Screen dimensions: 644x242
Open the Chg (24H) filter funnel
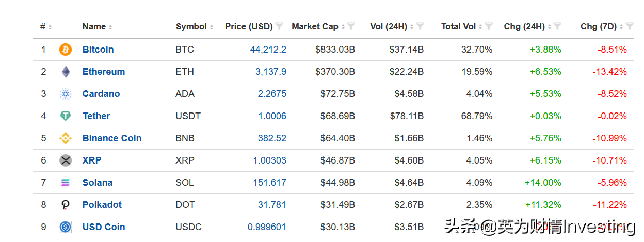(x=557, y=26)
